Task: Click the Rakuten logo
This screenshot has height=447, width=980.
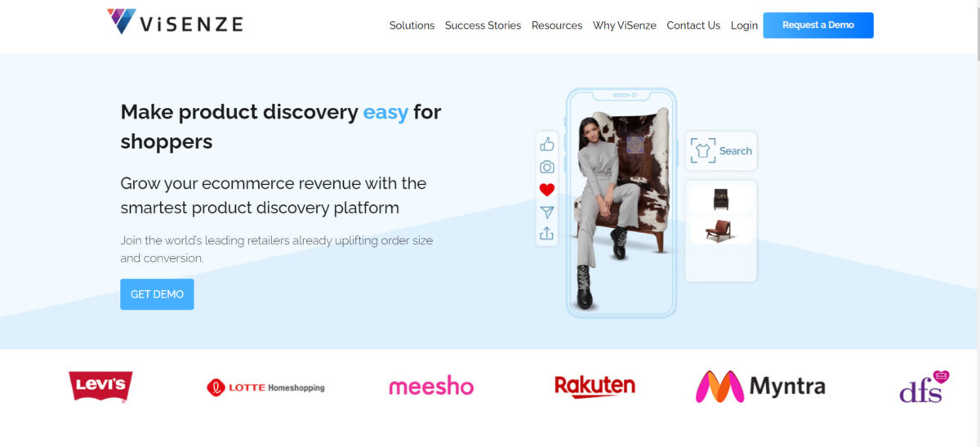Action: [x=595, y=386]
